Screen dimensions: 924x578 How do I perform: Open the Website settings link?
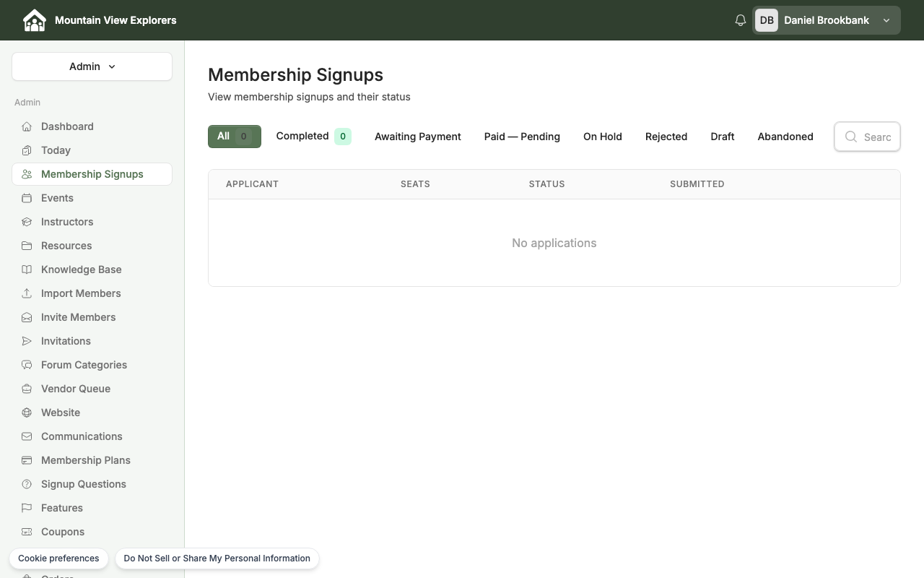coord(92,413)
